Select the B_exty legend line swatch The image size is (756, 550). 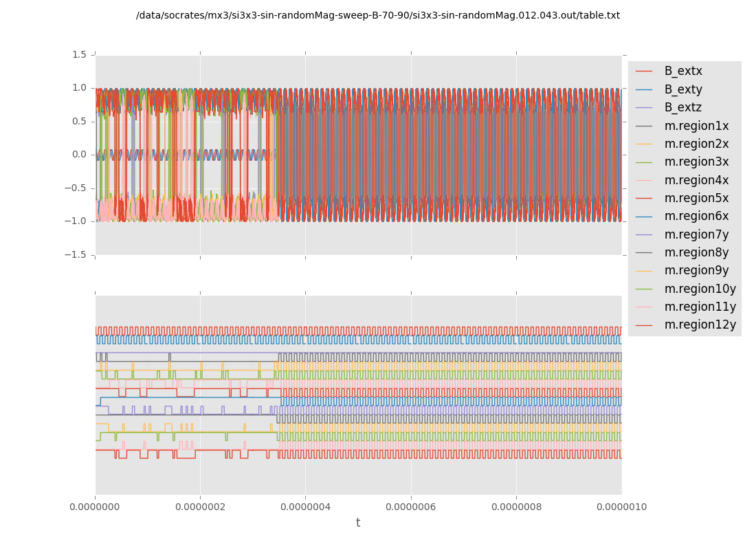[644, 89]
